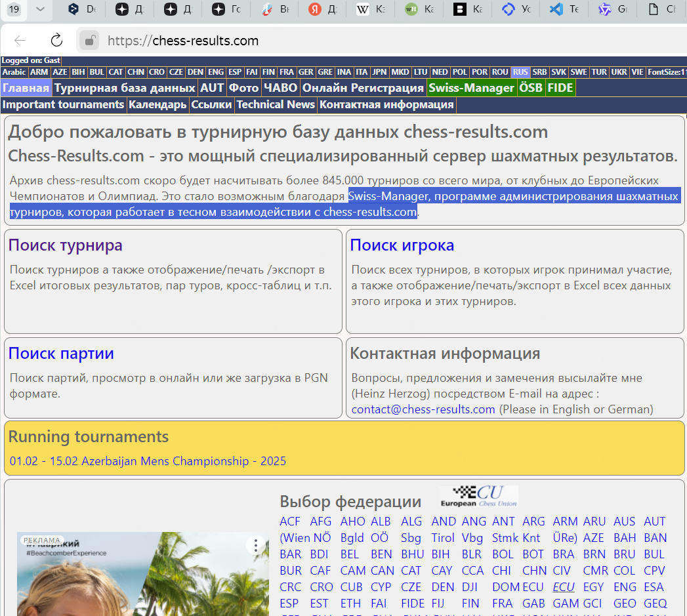Click the Logged on: Gast text
Screen dimensions: 687x616
pos(31,60)
